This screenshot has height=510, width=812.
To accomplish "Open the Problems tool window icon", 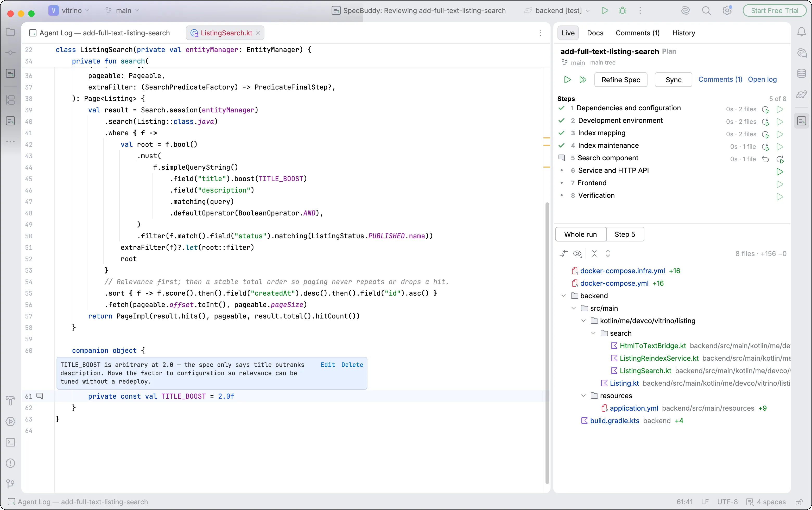I will [x=10, y=463].
